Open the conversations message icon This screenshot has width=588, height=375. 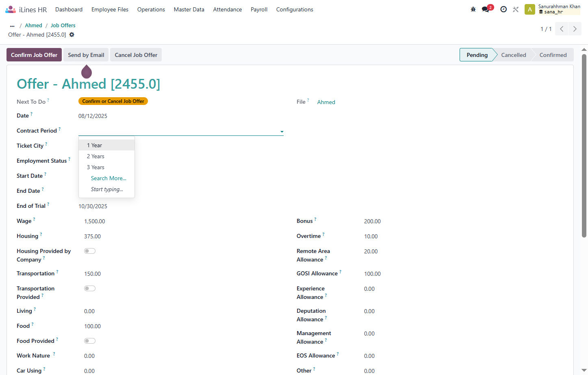(486, 9)
